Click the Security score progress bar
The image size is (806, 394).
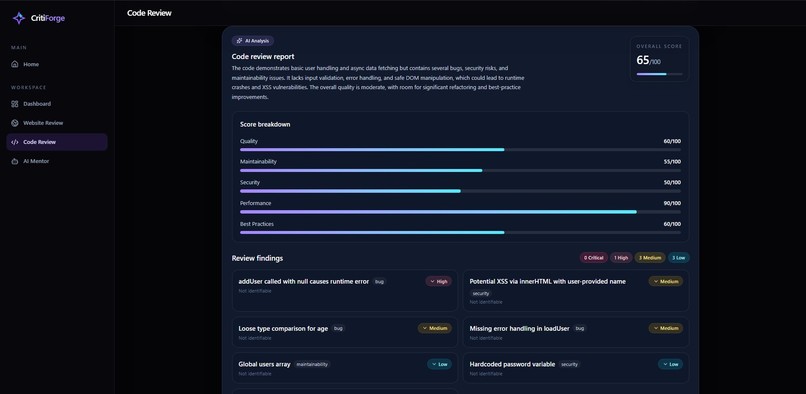[x=460, y=191]
